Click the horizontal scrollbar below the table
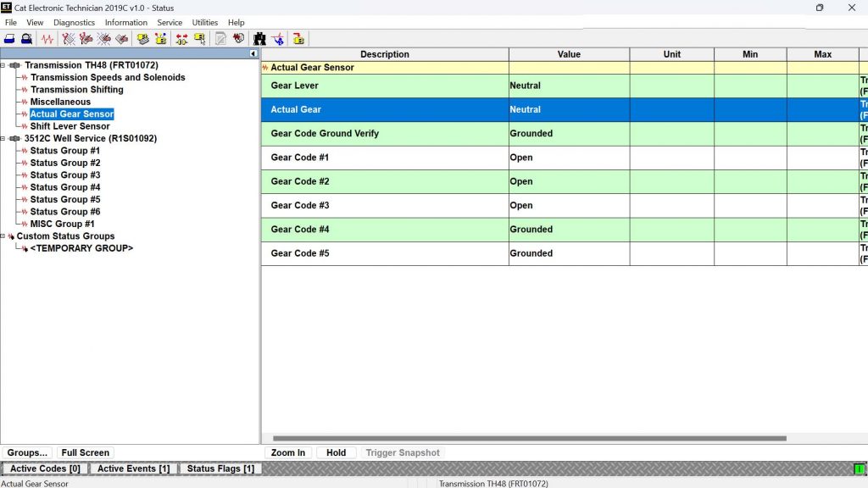868x488 pixels. point(529,439)
